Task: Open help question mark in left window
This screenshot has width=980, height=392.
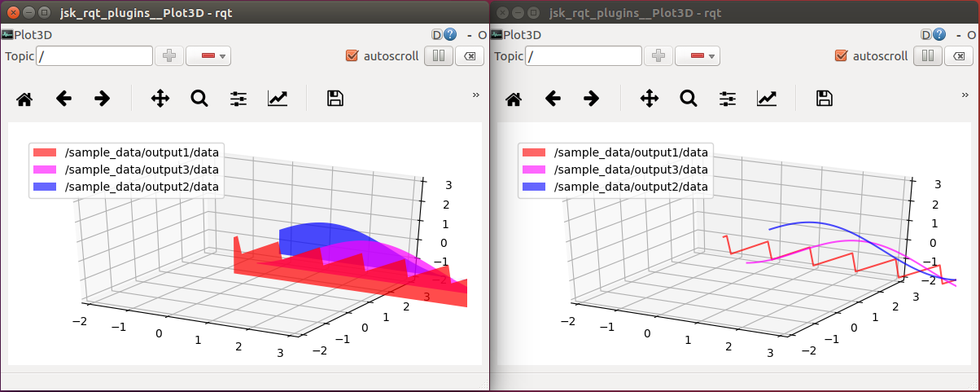Action: 450,35
